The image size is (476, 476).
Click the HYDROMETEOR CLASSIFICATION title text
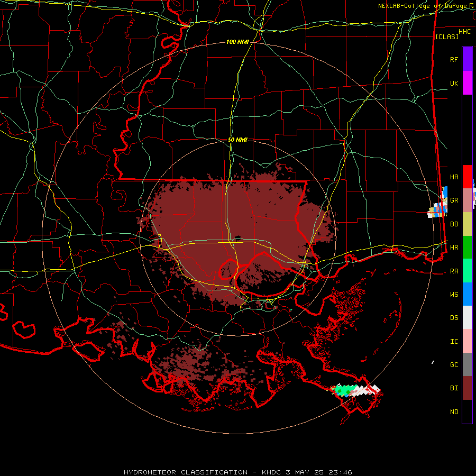click(x=186, y=472)
